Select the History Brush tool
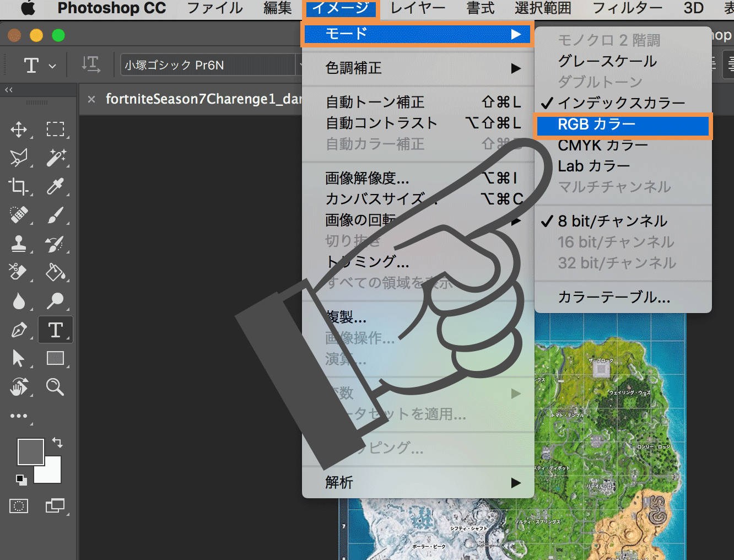Image resolution: width=734 pixels, height=560 pixels. 55,244
